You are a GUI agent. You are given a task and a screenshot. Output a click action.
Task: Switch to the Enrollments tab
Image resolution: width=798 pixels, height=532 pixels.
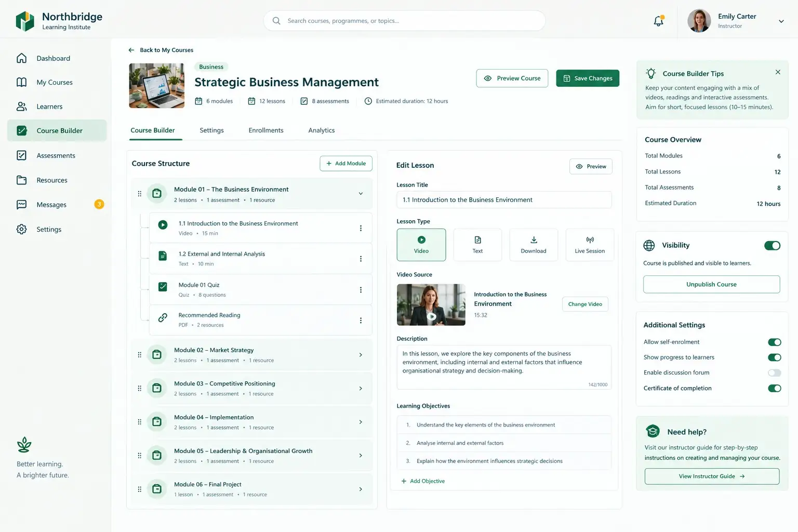(266, 130)
